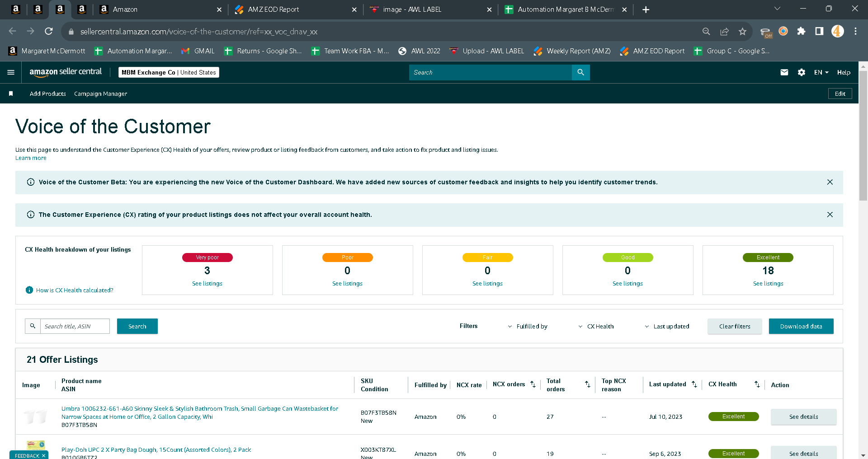Open the Umbra Skinny Sleek Bathroom Trash product link

click(x=200, y=412)
